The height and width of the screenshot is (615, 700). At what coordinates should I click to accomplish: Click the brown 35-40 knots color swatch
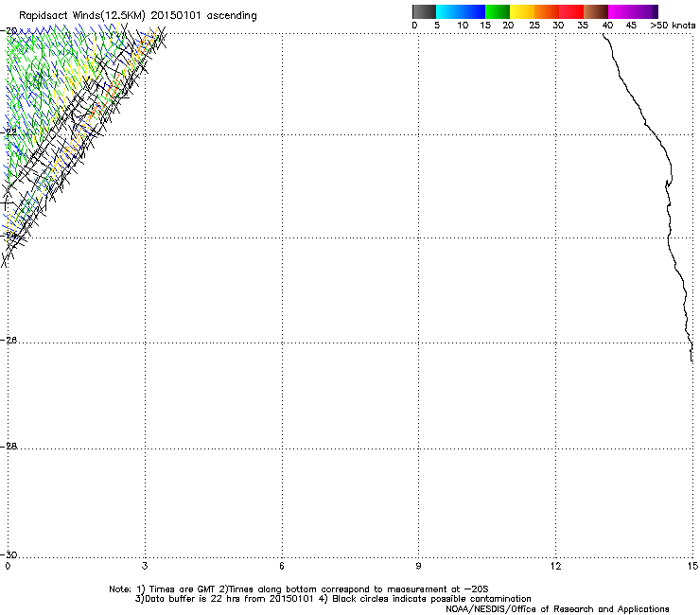click(x=596, y=11)
